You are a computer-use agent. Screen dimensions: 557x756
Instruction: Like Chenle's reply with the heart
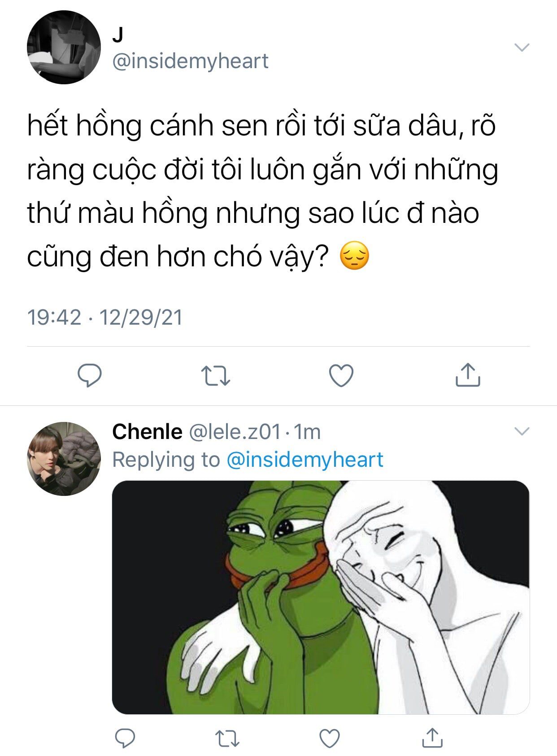330,738
